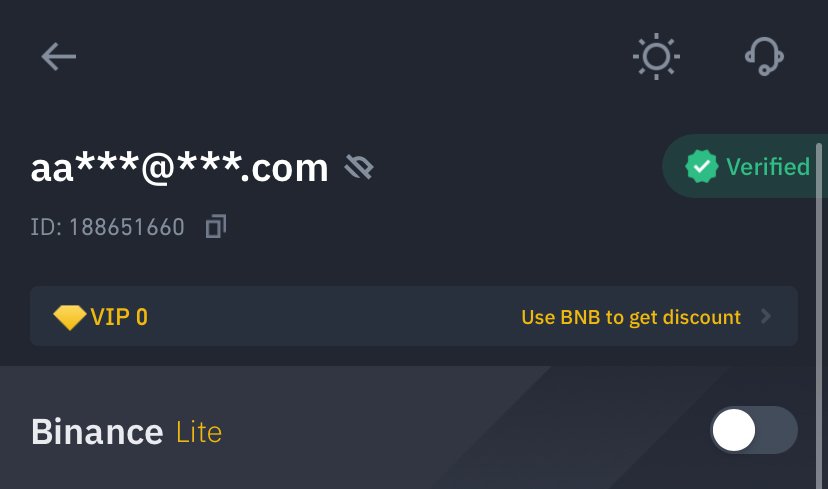Follow the "Use BNB to get discount" link
828x489 pixels.
pyautogui.click(x=631, y=317)
